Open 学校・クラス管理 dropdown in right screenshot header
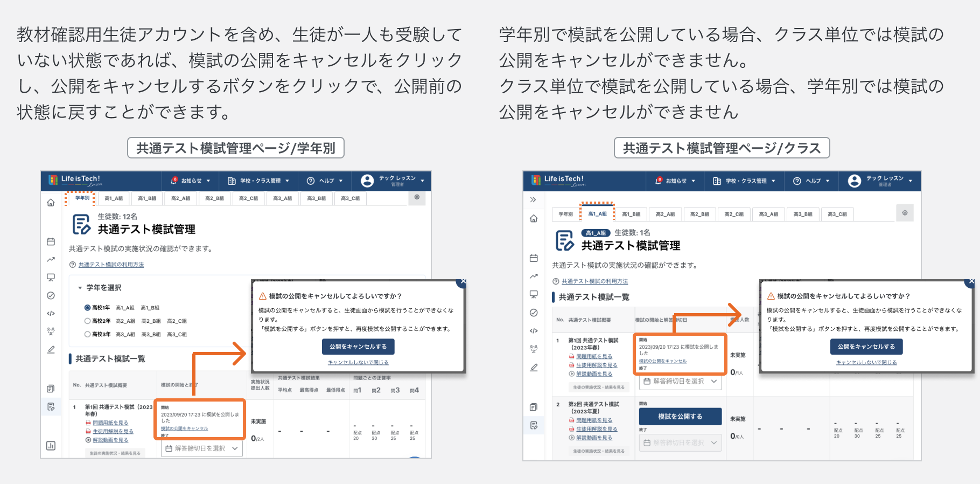The height and width of the screenshot is (484, 980). [x=744, y=181]
